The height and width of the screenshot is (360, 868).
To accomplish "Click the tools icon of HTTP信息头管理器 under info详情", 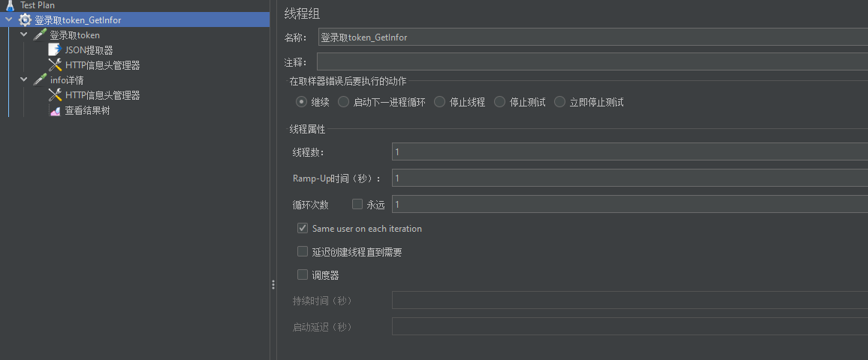I will coord(55,95).
